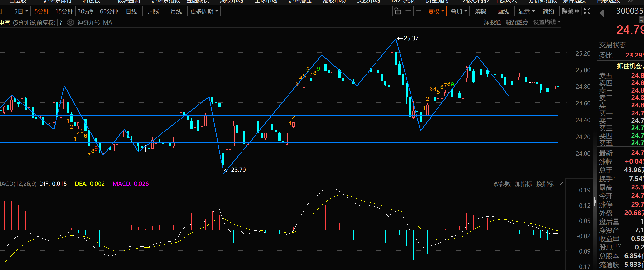Click 改参数 to edit MACD parameters
This screenshot has height=270, width=644.
[x=502, y=184]
